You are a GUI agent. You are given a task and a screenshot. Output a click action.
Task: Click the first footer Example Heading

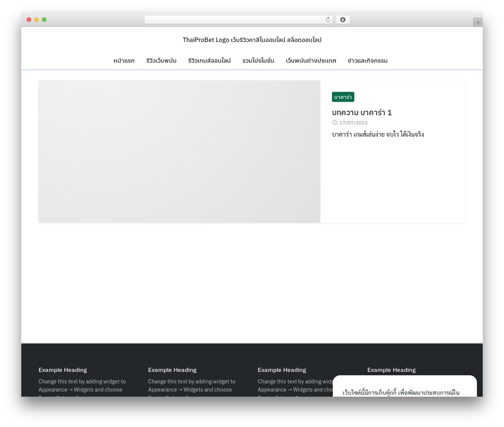pyautogui.click(x=63, y=370)
